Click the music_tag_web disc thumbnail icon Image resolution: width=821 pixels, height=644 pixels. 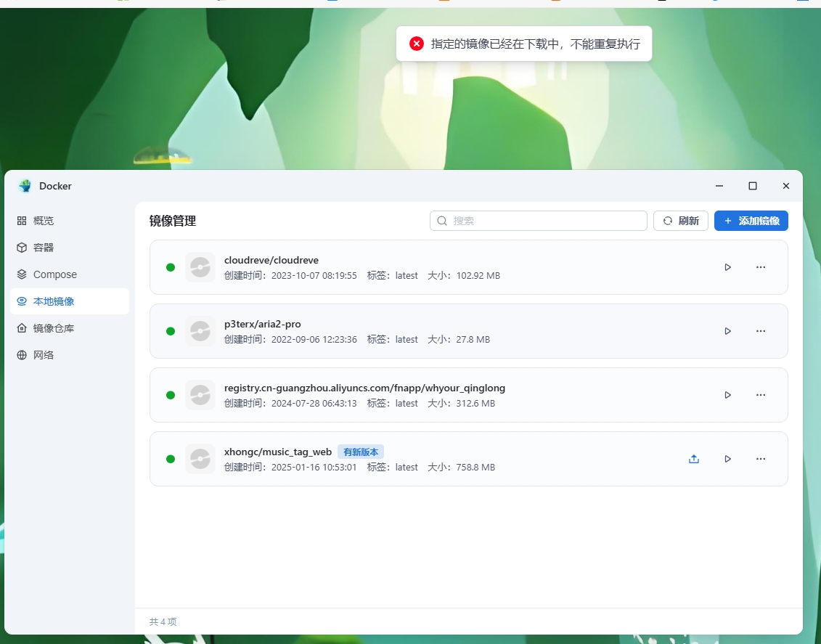pyautogui.click(x=200, y=459)
